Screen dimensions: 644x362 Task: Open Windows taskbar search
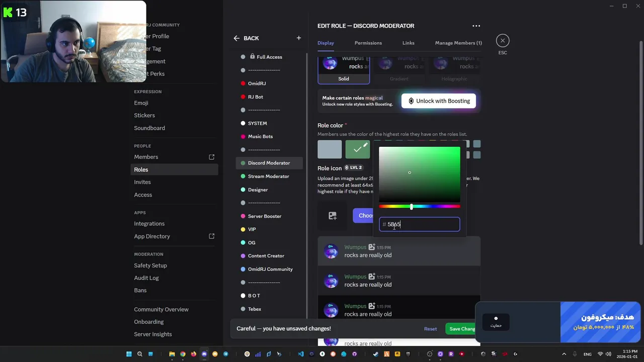139,354
